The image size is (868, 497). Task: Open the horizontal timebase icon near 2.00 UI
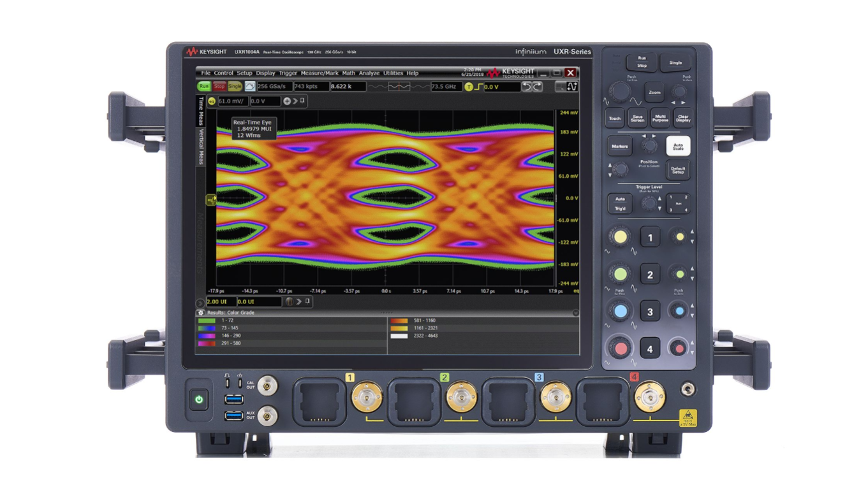(x=290, y=302)
